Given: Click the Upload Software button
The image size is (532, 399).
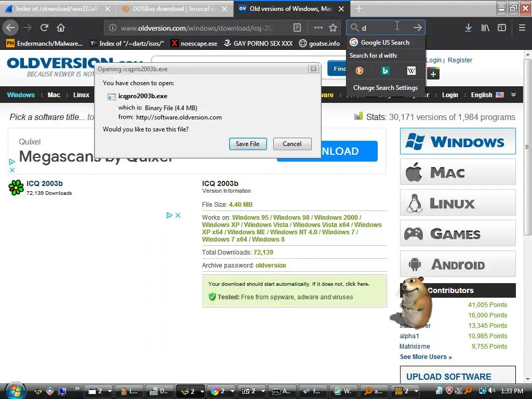Looking at the screenshot, I should point(458,375).
